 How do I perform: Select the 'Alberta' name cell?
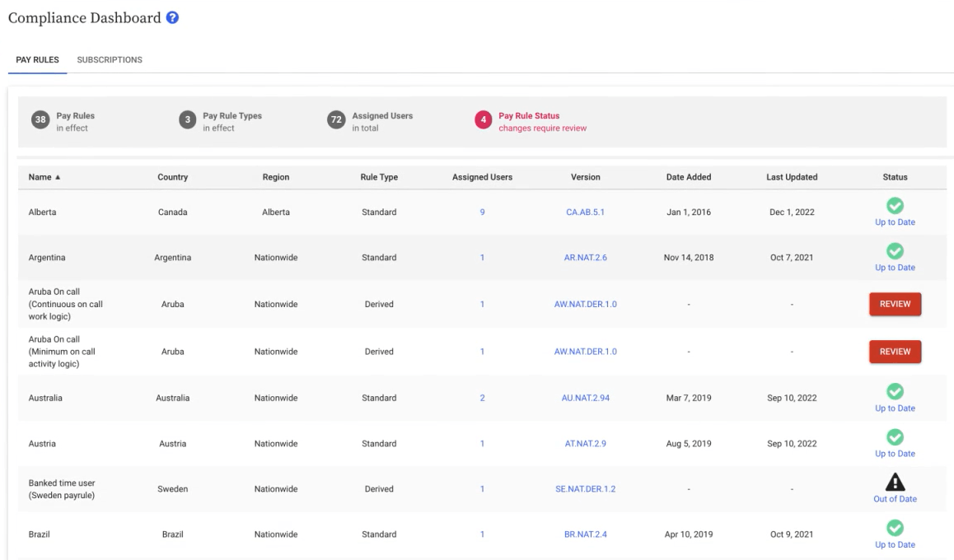pyautogui.click(x=42, y=212)
